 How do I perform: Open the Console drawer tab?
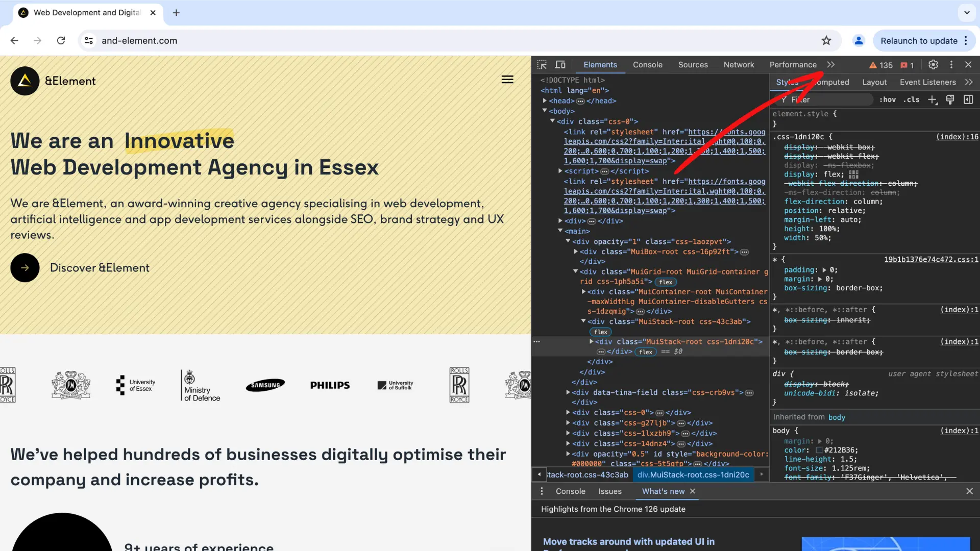coord(570,491)
